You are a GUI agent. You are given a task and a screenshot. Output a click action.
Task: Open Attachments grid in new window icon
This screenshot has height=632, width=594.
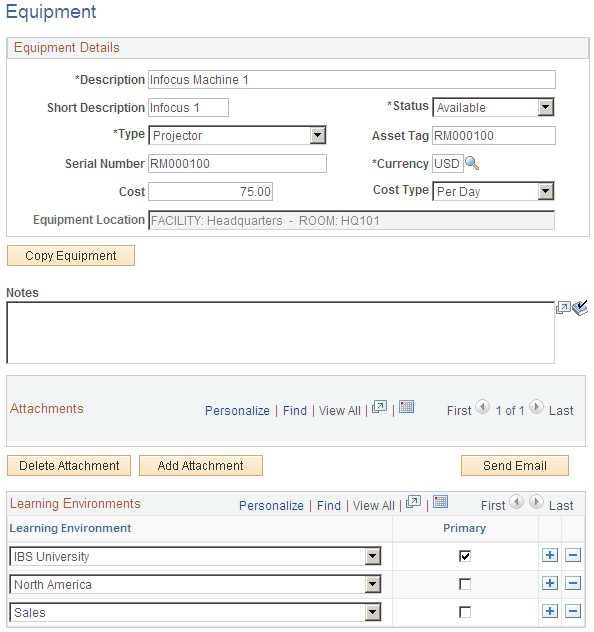coord(379,407)
